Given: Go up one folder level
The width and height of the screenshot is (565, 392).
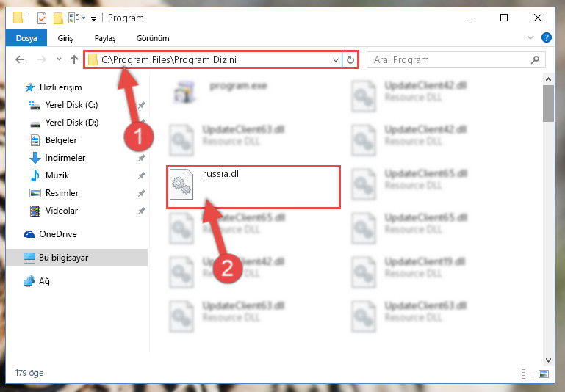Looking at the screenshot, I should pyautogui.click(x=74, y=59).
